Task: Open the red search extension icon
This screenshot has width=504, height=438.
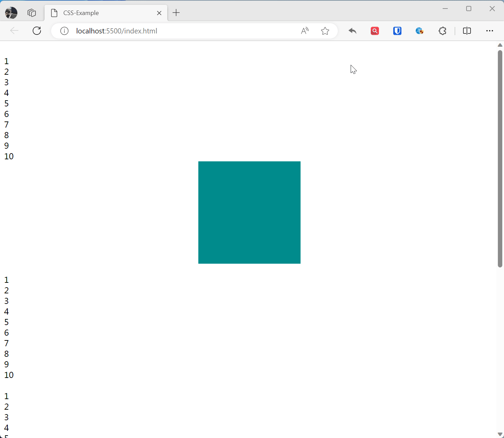Action: (375, 31)
